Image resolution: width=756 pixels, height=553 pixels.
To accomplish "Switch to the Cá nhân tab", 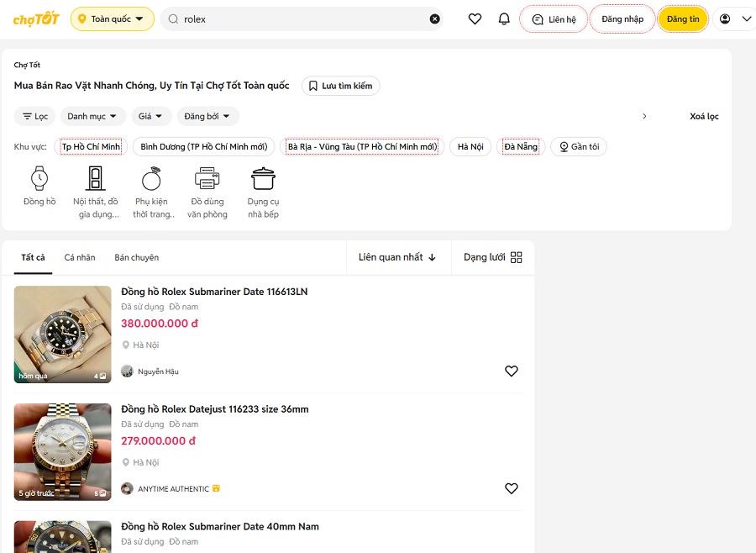I will click(x=80, y=258).
